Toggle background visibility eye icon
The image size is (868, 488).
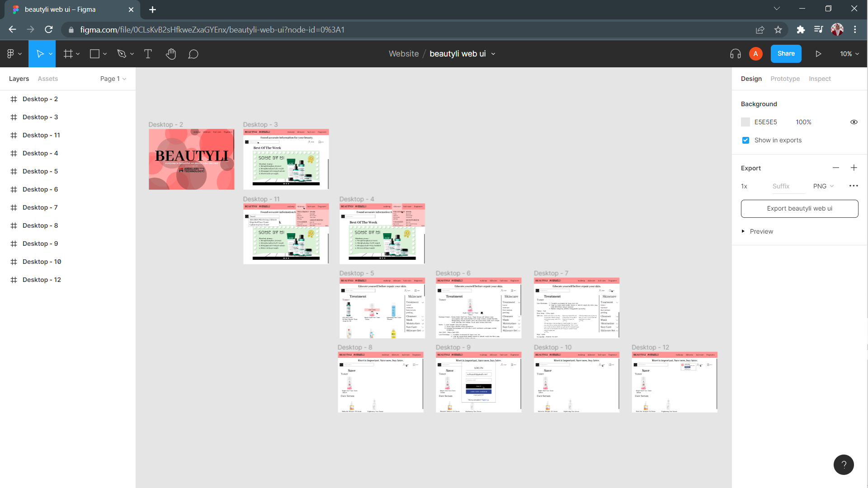(x=854, y=122)
